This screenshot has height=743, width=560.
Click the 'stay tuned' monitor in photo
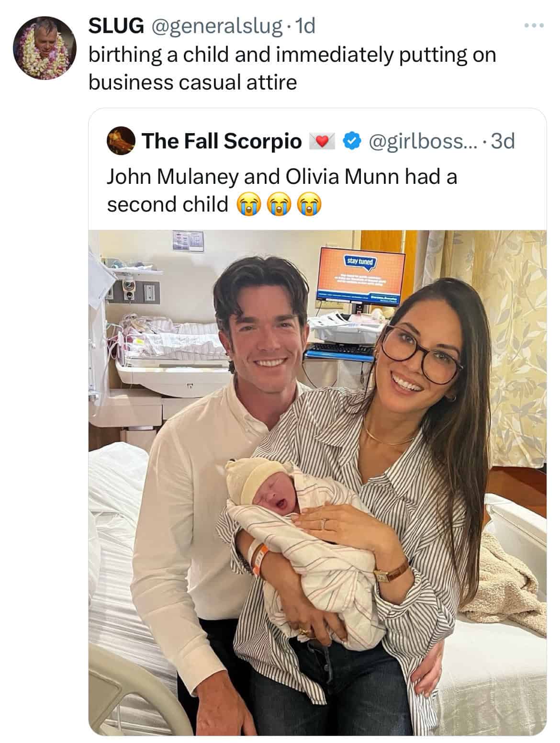pos(362,275)
